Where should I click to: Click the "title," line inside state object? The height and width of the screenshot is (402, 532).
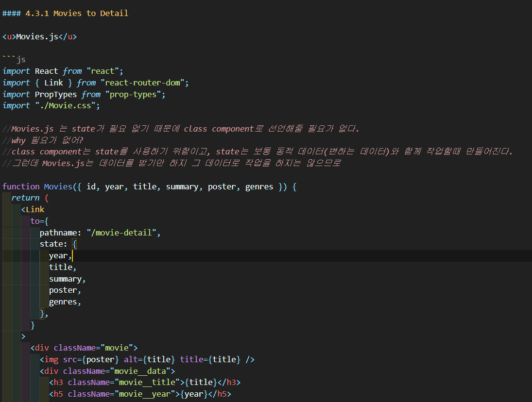(x=63, y=267)
